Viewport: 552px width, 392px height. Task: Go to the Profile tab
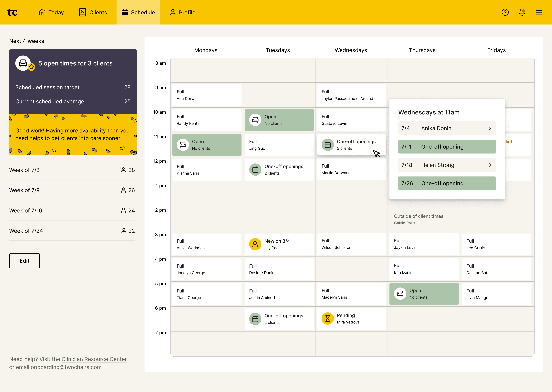click(x=183, y=12)
